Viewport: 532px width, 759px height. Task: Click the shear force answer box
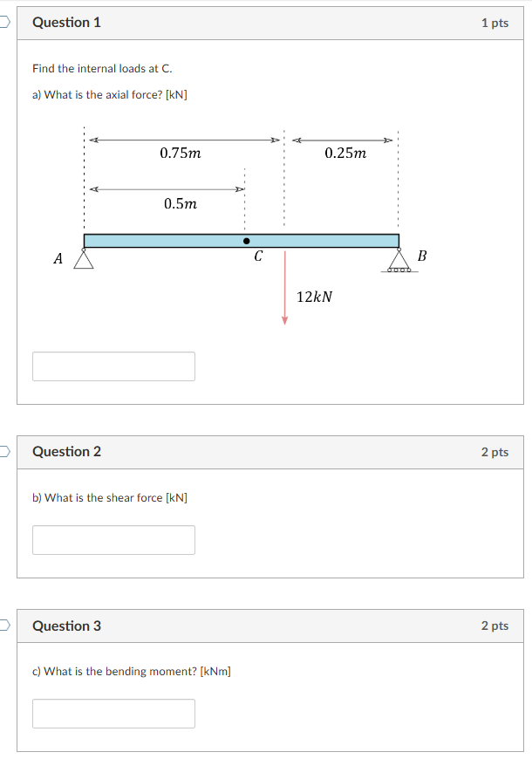(x=113, y=539)
